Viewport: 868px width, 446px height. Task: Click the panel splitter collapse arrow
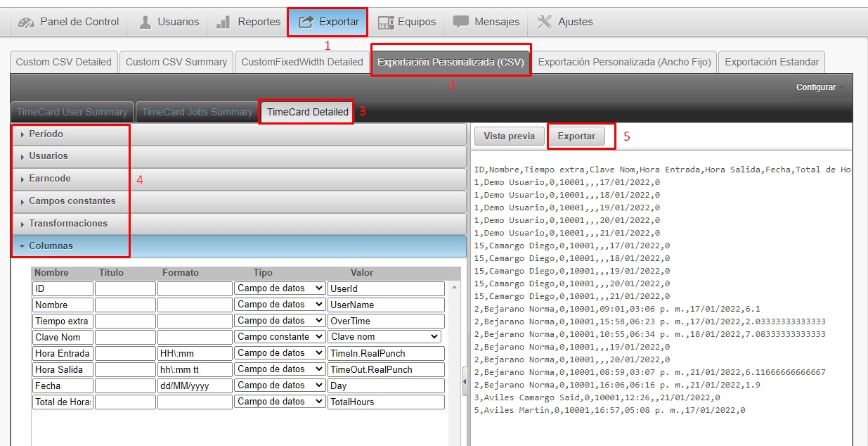pos(465,381)
